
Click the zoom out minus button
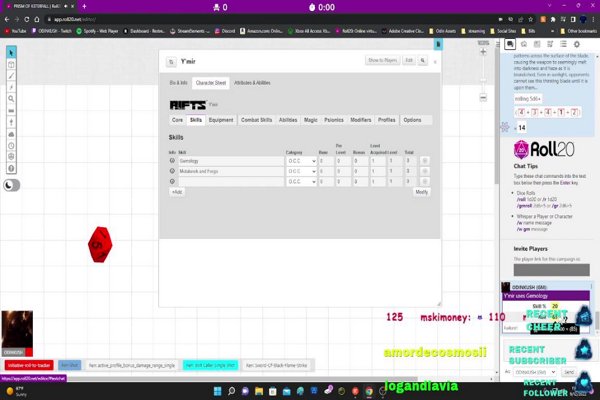[483, 98]
